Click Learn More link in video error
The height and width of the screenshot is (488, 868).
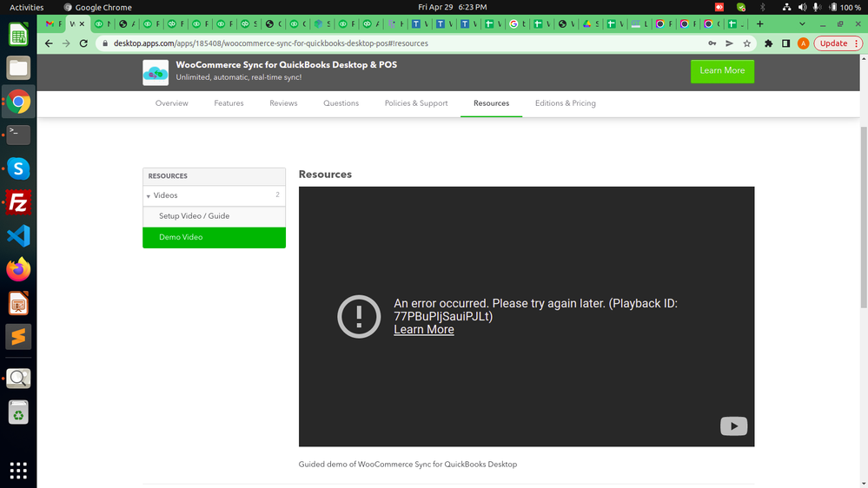(x=423, y=330)
